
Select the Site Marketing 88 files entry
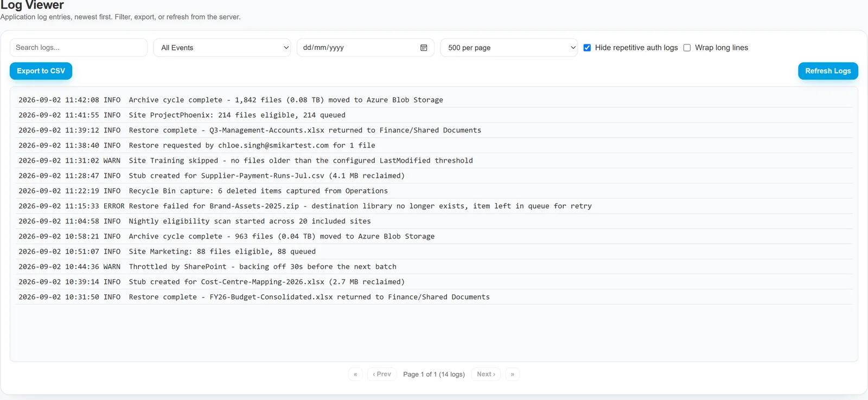[434, 251]
